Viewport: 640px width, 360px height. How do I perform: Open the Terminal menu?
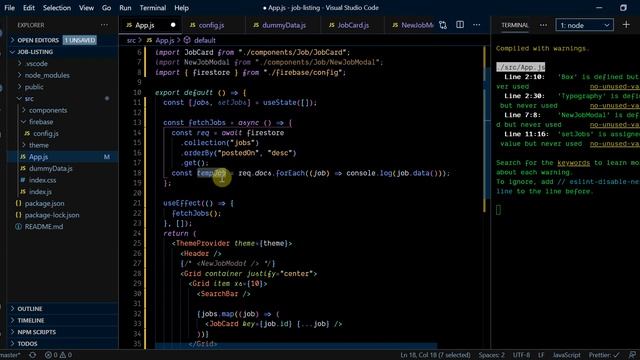pyautogui.click(x=153, y=8)
